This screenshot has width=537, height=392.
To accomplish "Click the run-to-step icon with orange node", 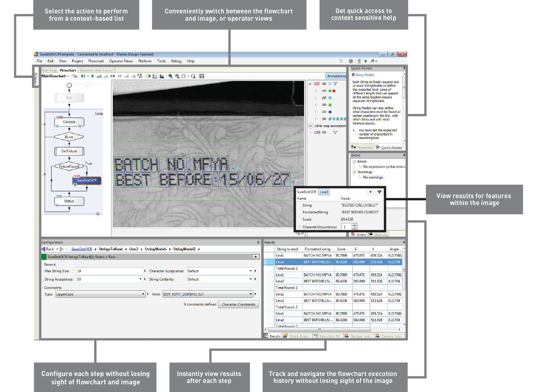I will [99, 76].
